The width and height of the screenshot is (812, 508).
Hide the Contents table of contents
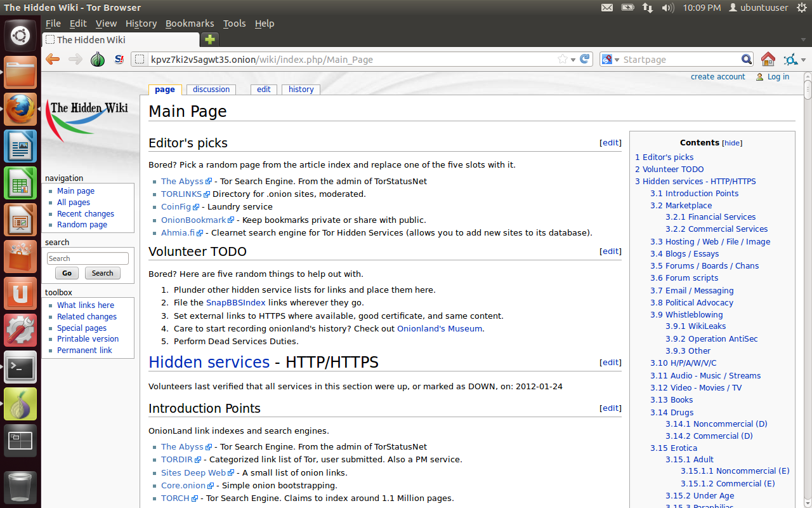coord(732,144)
